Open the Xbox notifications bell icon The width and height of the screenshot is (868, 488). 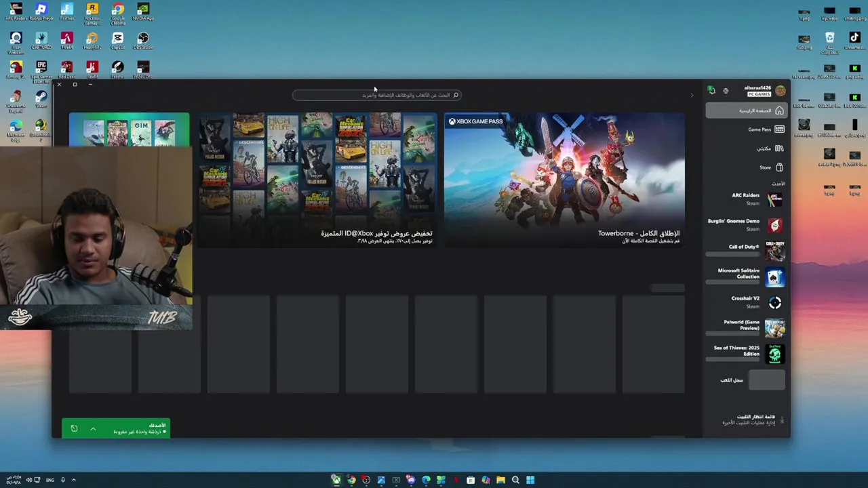[711, 90]
